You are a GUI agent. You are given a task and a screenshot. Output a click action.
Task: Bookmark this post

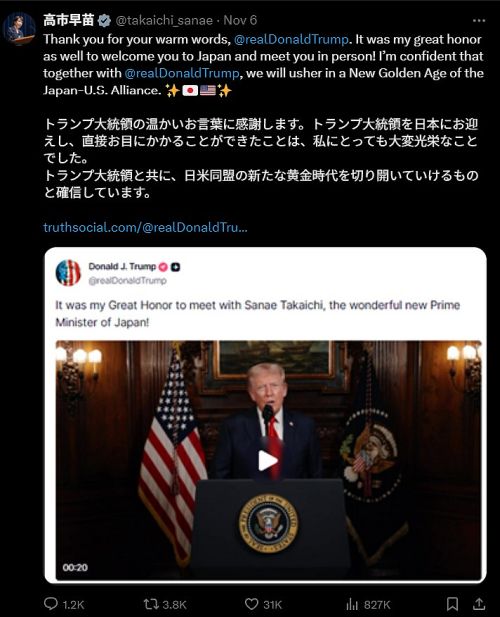click(452, 604)
